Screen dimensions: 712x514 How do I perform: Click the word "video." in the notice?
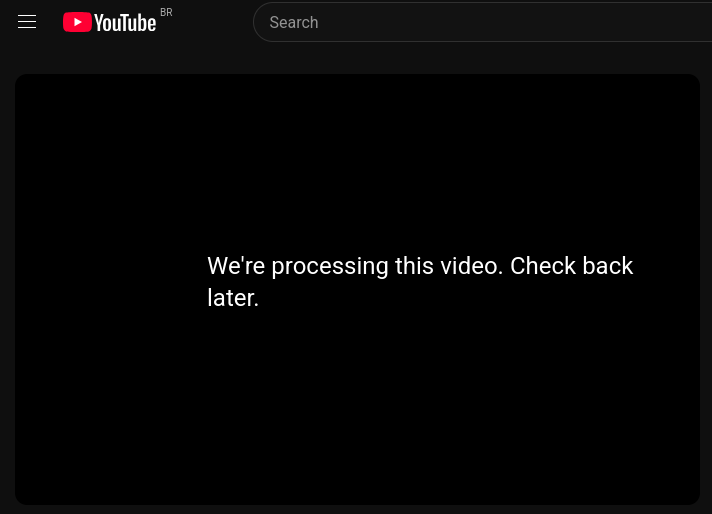[472, 266]
